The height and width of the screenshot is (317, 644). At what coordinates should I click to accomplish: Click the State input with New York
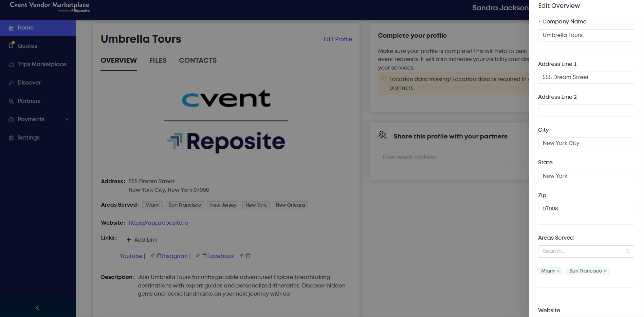pyautogui.click(x=586, y=176)
